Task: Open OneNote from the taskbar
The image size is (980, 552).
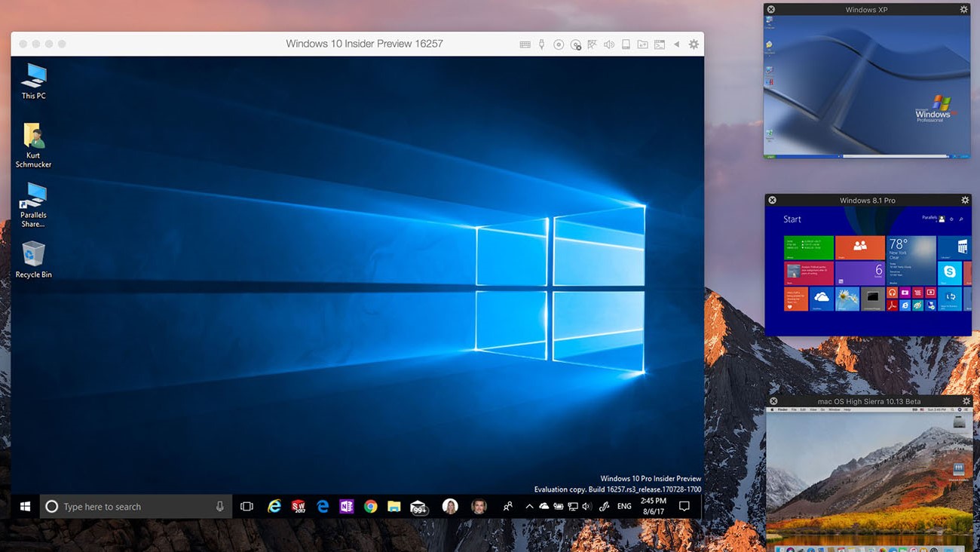Action: point(346,507)
